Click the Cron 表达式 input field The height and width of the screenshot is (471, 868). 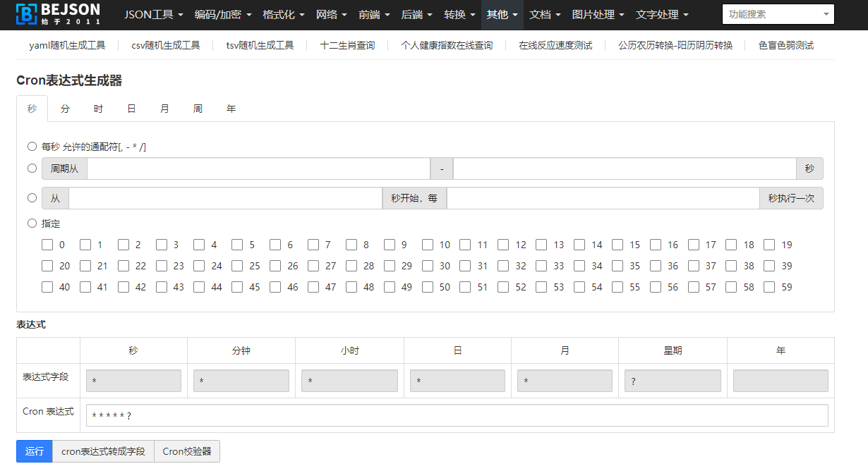coord(457,415)
